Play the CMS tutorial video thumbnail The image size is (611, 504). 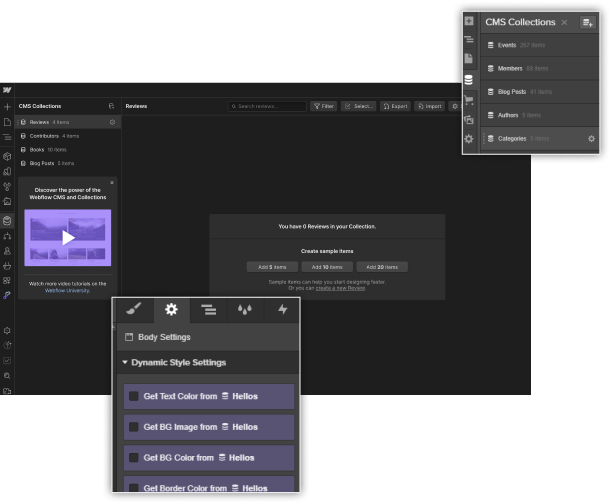tap(68, 238)
